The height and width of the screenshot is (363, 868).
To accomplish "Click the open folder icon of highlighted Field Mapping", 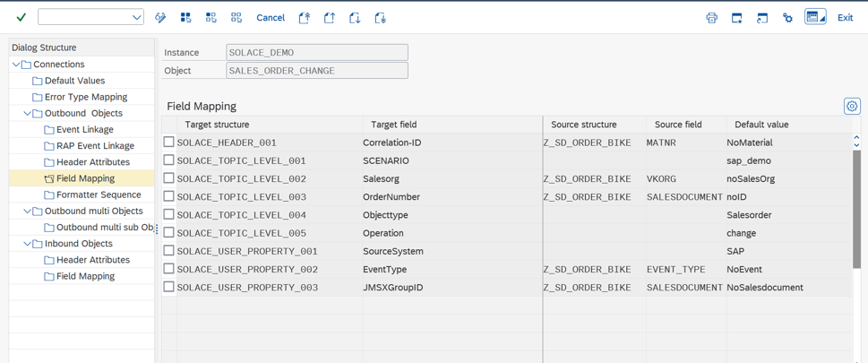I will click(48, 178).
